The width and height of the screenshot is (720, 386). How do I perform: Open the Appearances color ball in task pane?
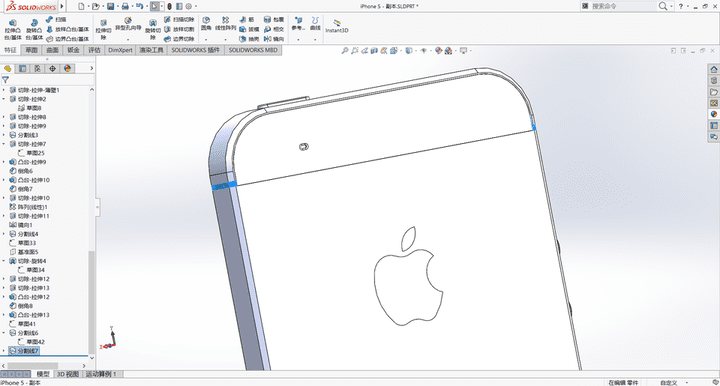pos(714,114)
